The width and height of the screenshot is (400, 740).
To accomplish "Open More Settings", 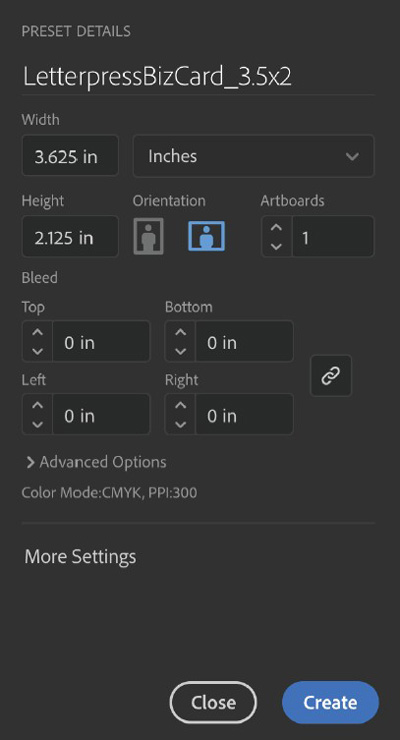I will coord(80,556).
